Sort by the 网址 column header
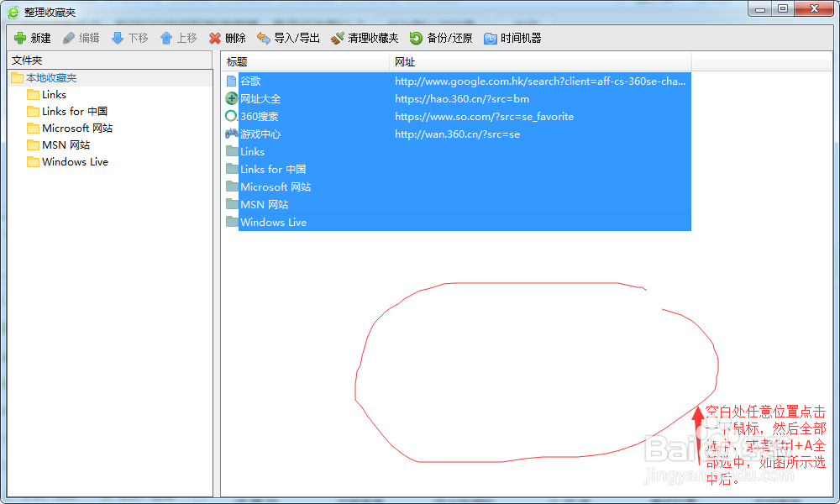840x504 pixels. [540, 61]
